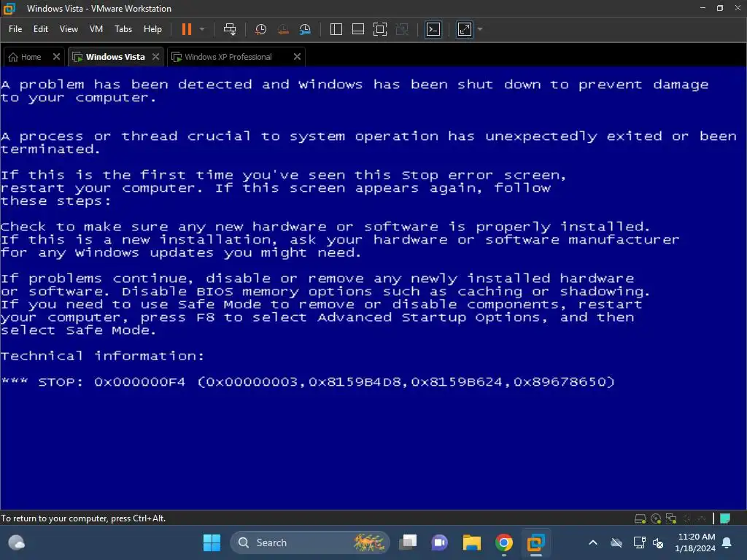The width and height of the screenshot is (747, 560).
Task: Open the View menu
Action: coord(69,29)
